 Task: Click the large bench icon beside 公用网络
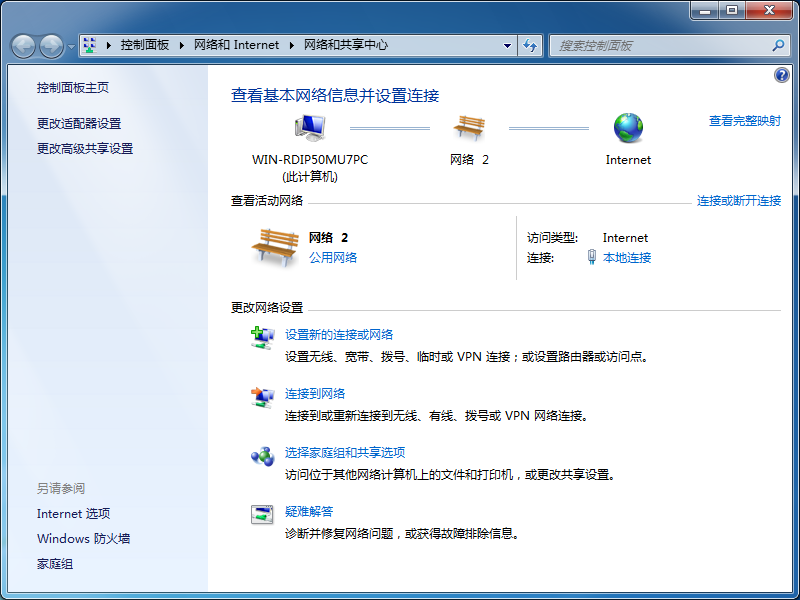pyautogui.click(x=275, y=247)
